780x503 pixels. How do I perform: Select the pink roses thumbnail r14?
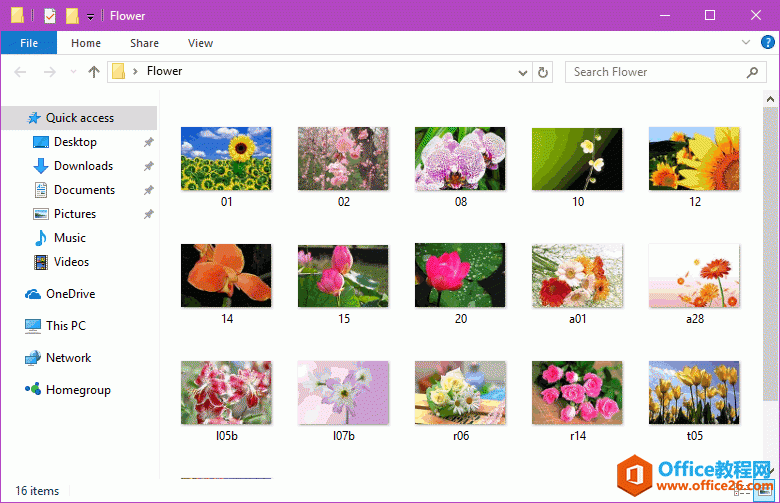point(577,393)
